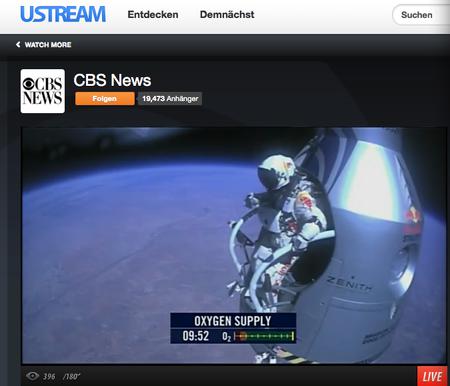Open the CBS News channel logo
Image resolution: width=450 pixels, height=386 pixels.
pyautogui.click(x=43, y=91)
